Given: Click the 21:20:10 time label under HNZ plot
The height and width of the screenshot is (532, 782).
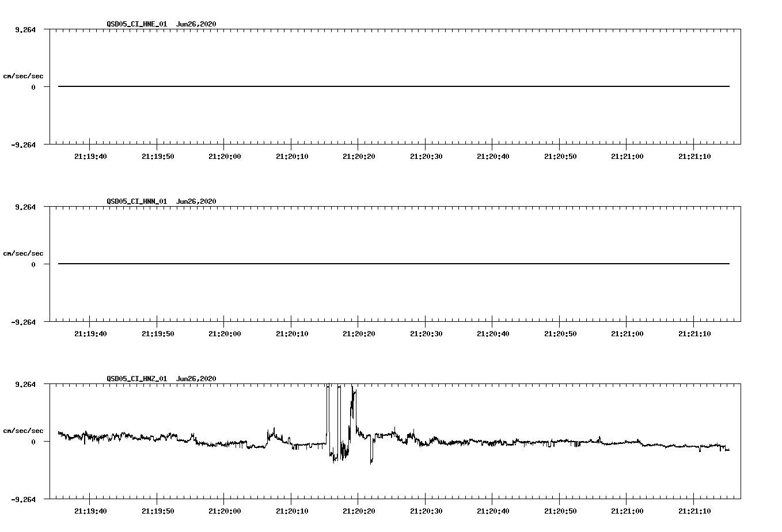Looking at the screenshot, I should (x=292, y=511).
